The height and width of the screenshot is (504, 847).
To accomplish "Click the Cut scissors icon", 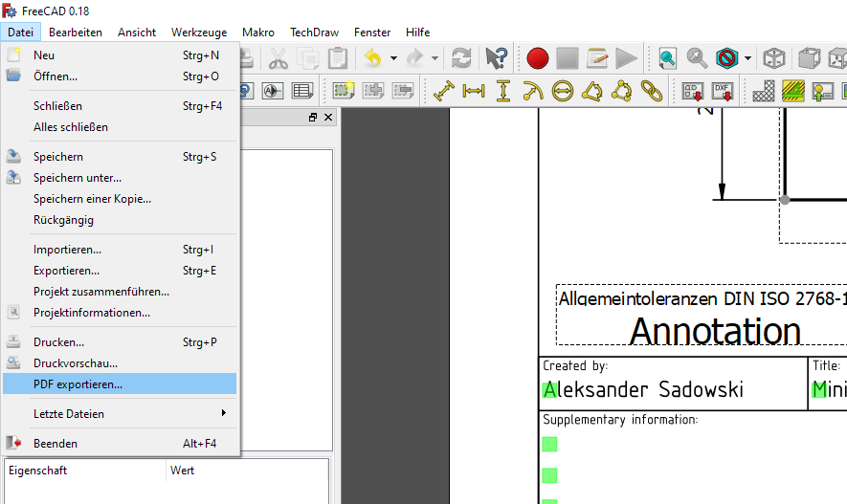I will pos(279,58).
